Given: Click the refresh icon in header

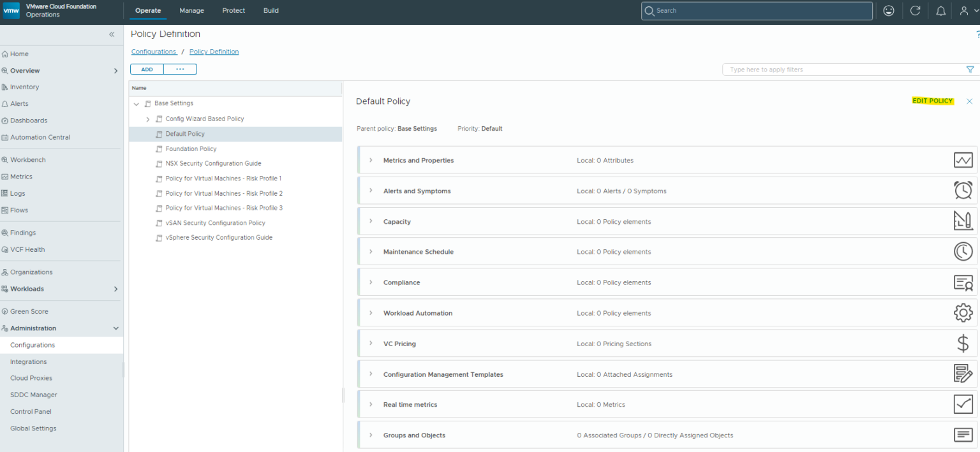Looking at the screenshot, I should click(915, 11).
